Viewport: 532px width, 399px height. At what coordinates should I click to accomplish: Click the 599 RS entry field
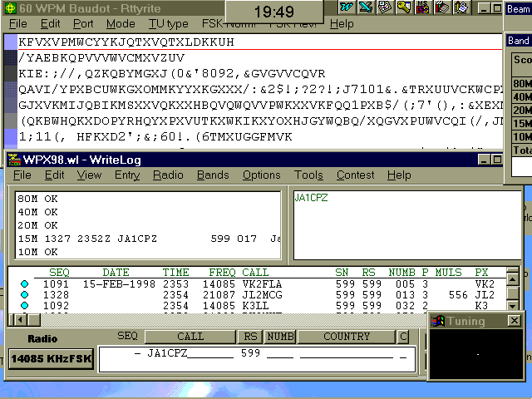tap(250, 353)
